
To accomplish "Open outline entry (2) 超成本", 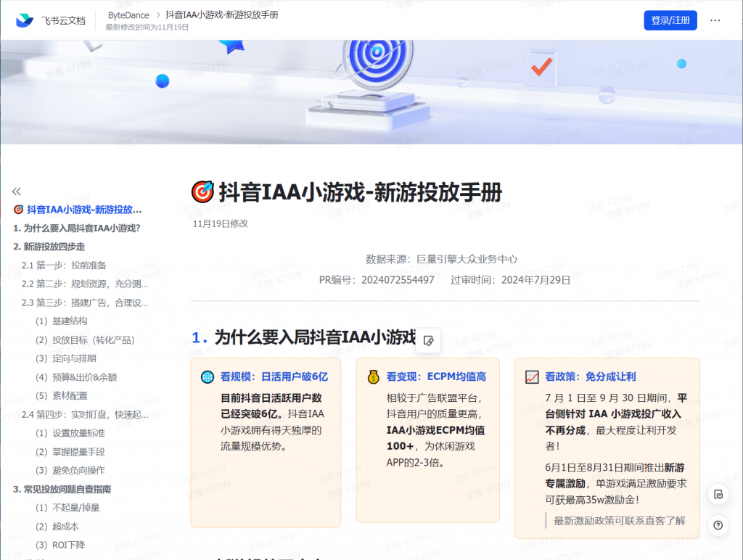I will [57, 527].
